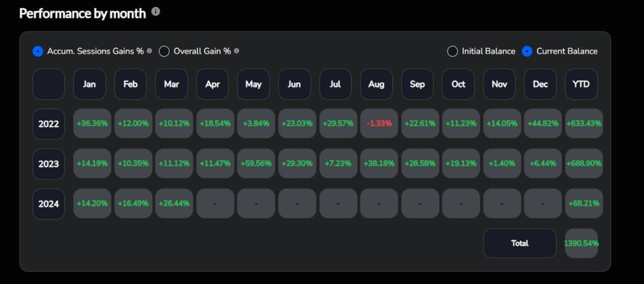The width and height of the screenshot is (644, 284).
Task: Click the YTD column header
Action: tap(581, 84)
